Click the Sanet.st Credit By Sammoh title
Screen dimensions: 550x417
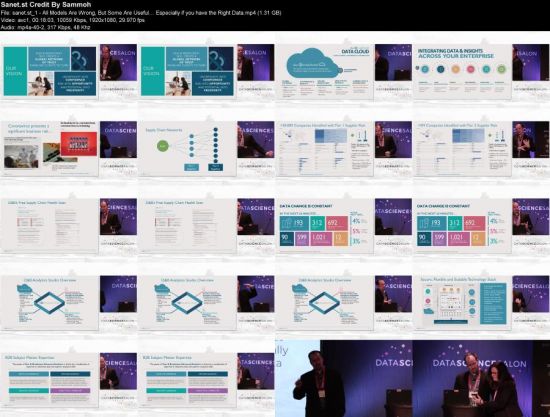click(x=46, y=5)
